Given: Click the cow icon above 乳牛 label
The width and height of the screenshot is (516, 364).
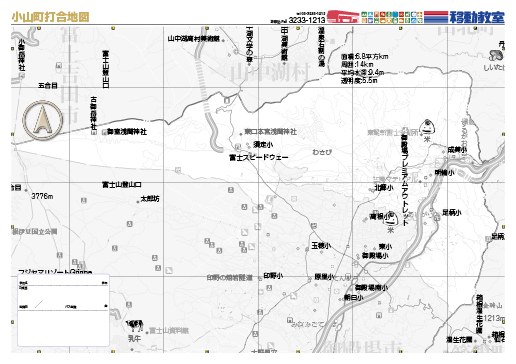Looking at the screenshot, I should point(135,325).
